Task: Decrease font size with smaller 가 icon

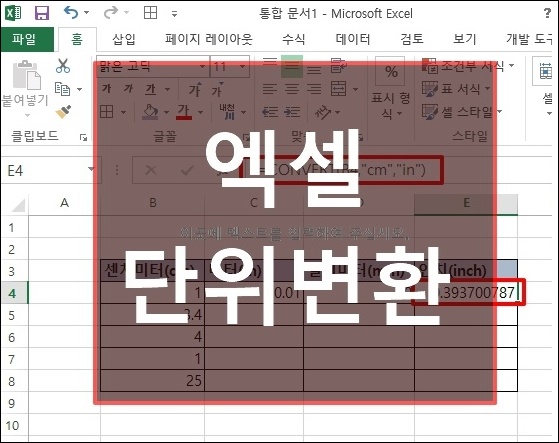Action: tap(217, 89)
